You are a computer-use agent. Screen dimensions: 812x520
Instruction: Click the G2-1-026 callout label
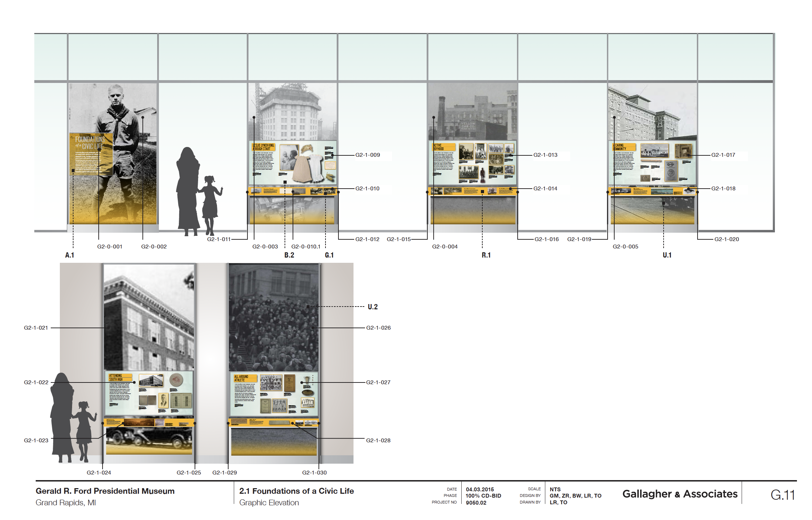378,328
